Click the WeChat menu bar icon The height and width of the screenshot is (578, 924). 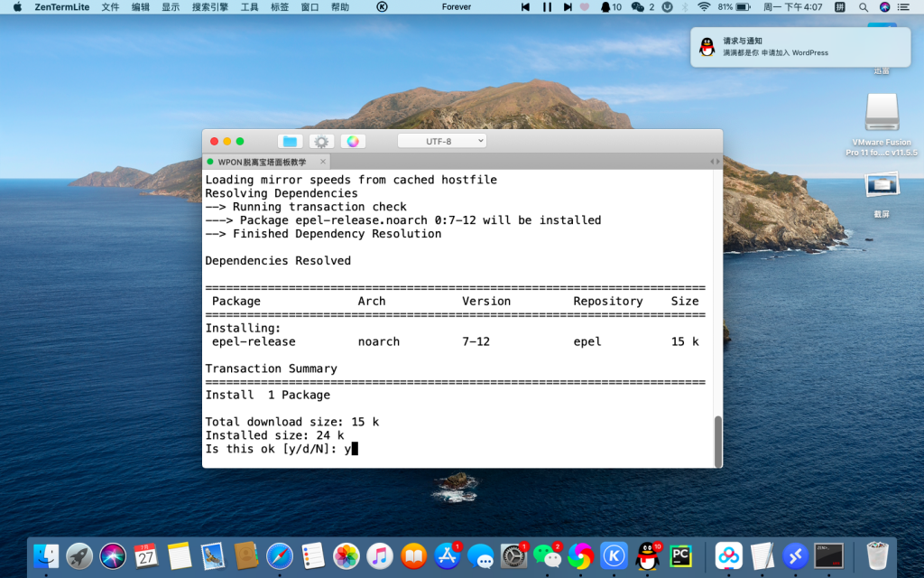tap(642, 7)
